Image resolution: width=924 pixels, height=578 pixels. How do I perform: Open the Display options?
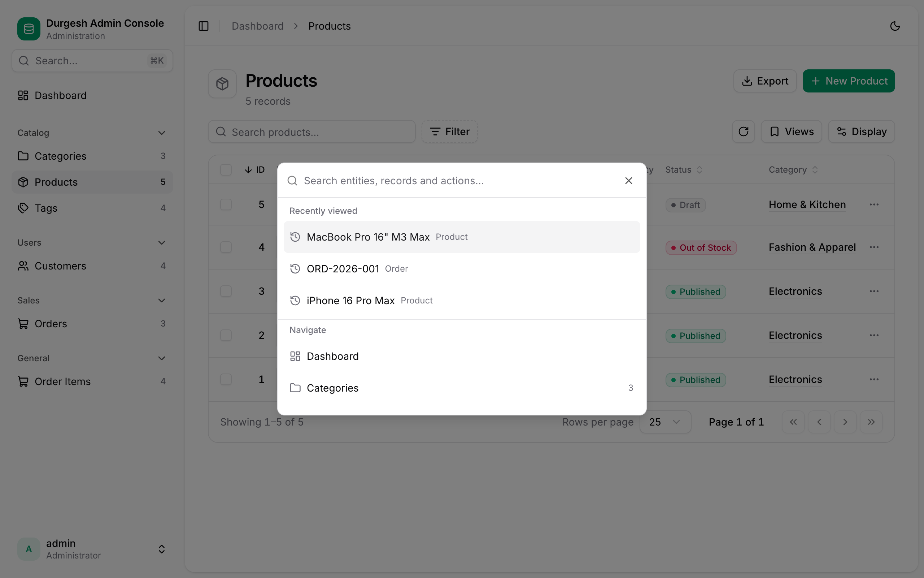(x=861, y=131)
